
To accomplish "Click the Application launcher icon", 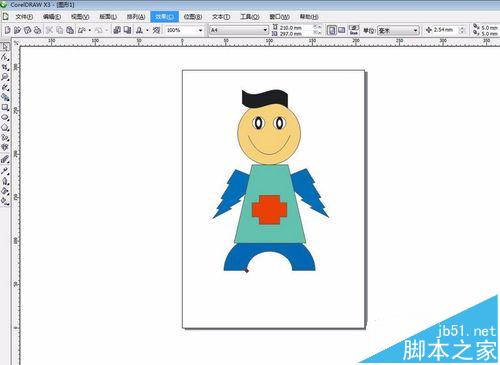I will [x=139, y=30].
